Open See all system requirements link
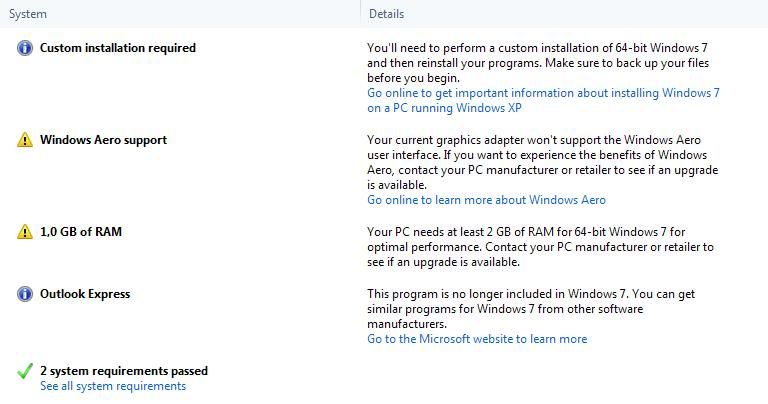 [x=112, y=386]
